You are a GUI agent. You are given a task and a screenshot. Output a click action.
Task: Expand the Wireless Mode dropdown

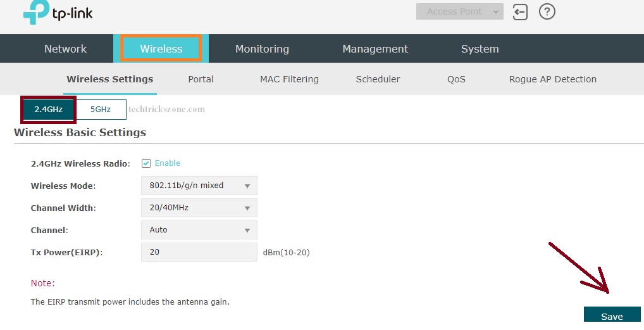pos(199,186)
